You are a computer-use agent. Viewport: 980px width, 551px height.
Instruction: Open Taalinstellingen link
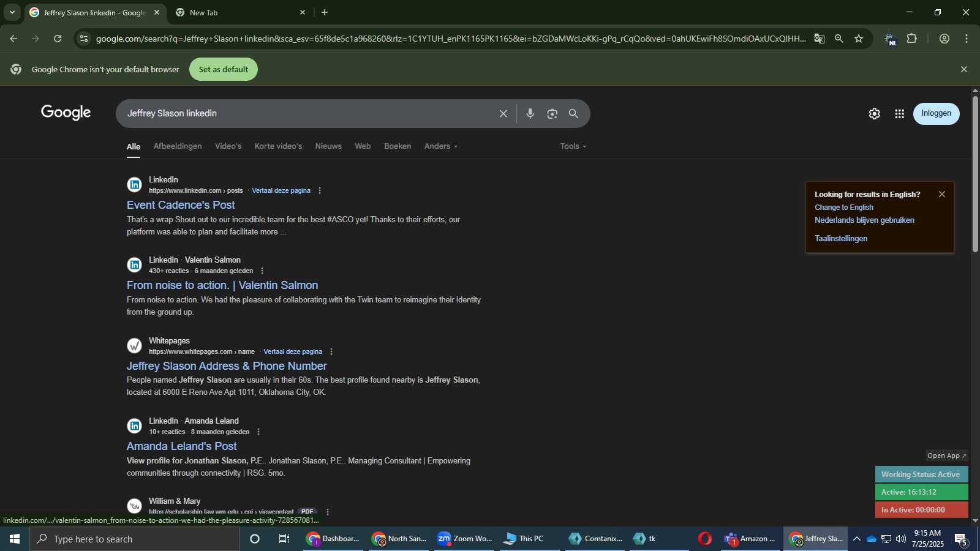(x=841, y=239)
